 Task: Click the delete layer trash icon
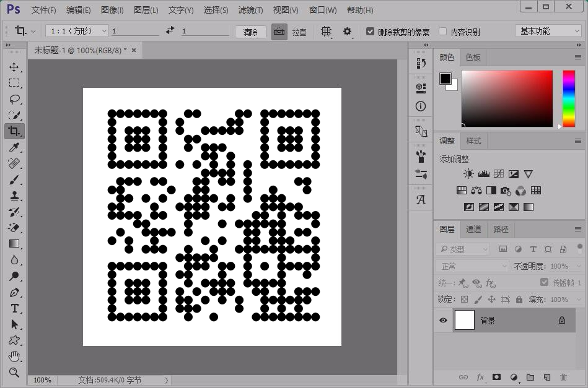click(563, 377)
